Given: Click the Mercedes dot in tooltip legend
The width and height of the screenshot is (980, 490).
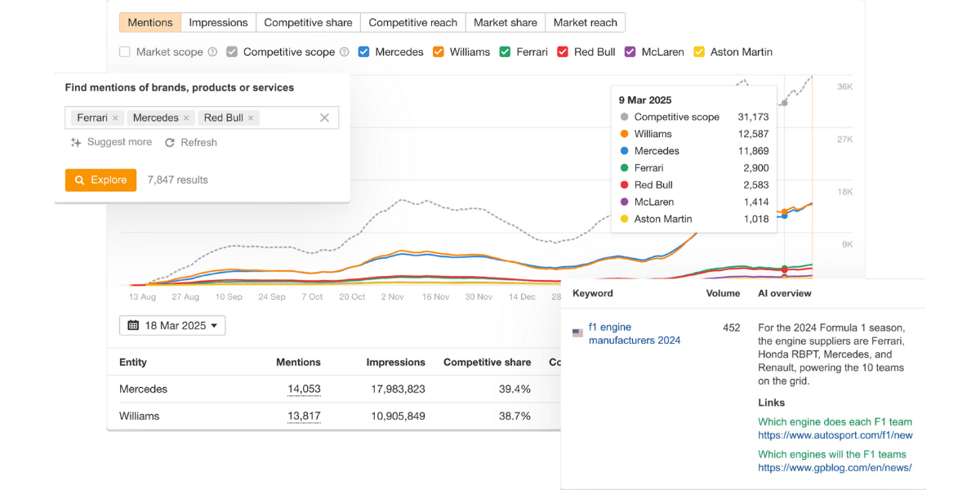Looking at the screenshot, I should [625, 151].
